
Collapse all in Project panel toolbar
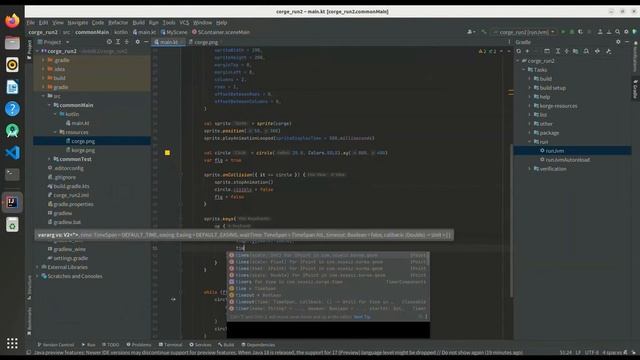[x=127, y=42]
